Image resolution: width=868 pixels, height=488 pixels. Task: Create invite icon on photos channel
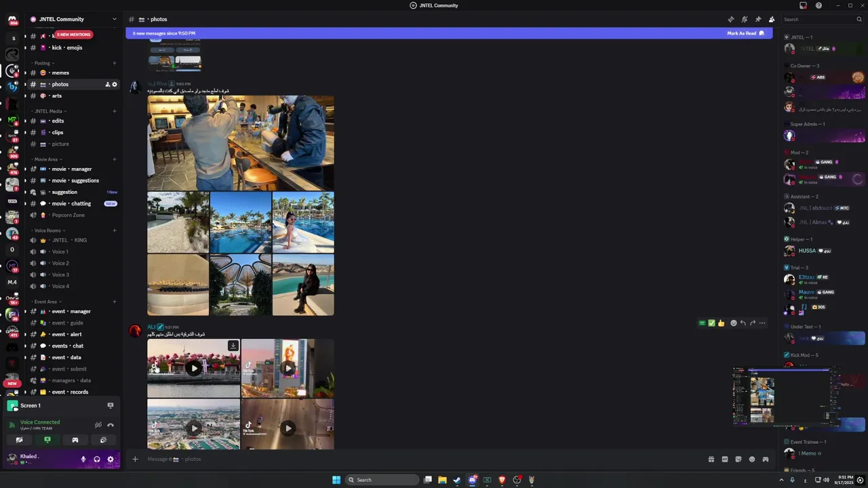[x=107, y=84]
